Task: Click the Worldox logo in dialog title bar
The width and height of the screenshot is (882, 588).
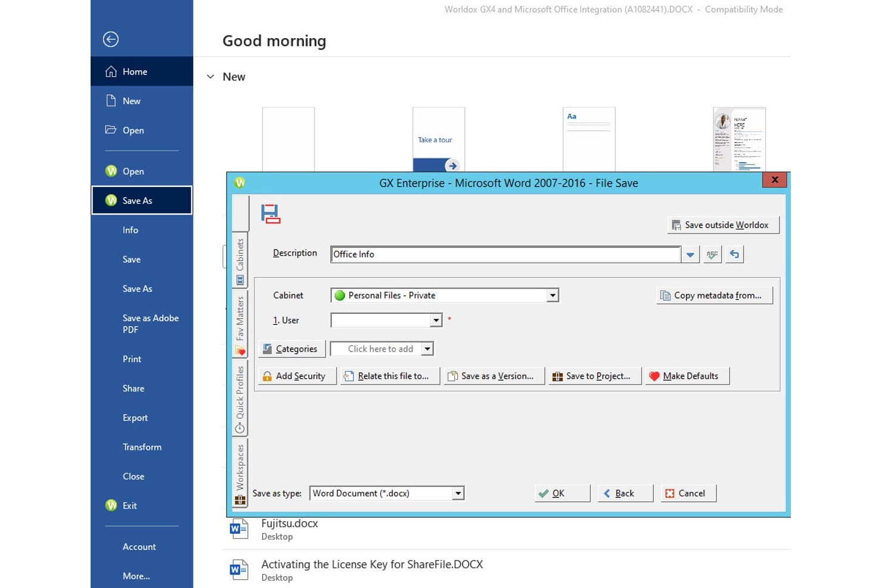Action: 240,183
